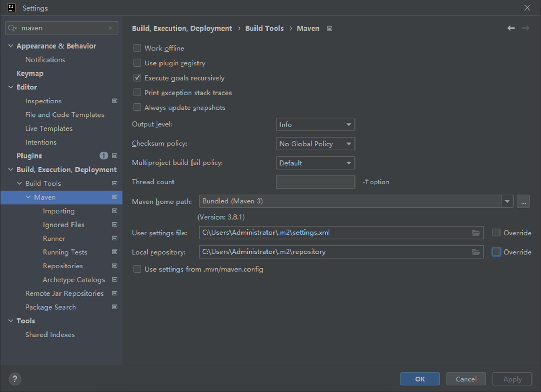Open folder browser for User settings file
This screenshot has height=392, width=541.
click(x=476, y=233)
